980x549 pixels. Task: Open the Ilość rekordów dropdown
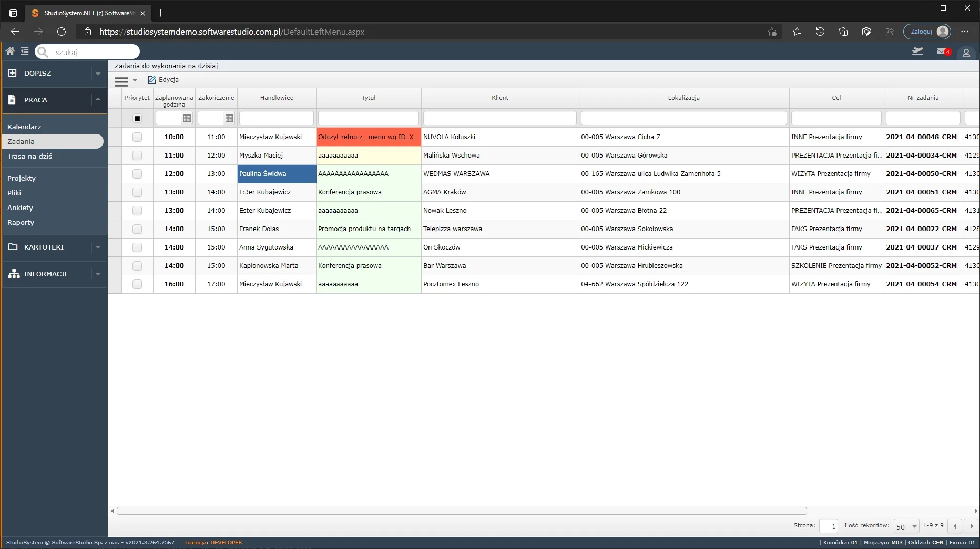pyautogui.click(x=906, y=526)
